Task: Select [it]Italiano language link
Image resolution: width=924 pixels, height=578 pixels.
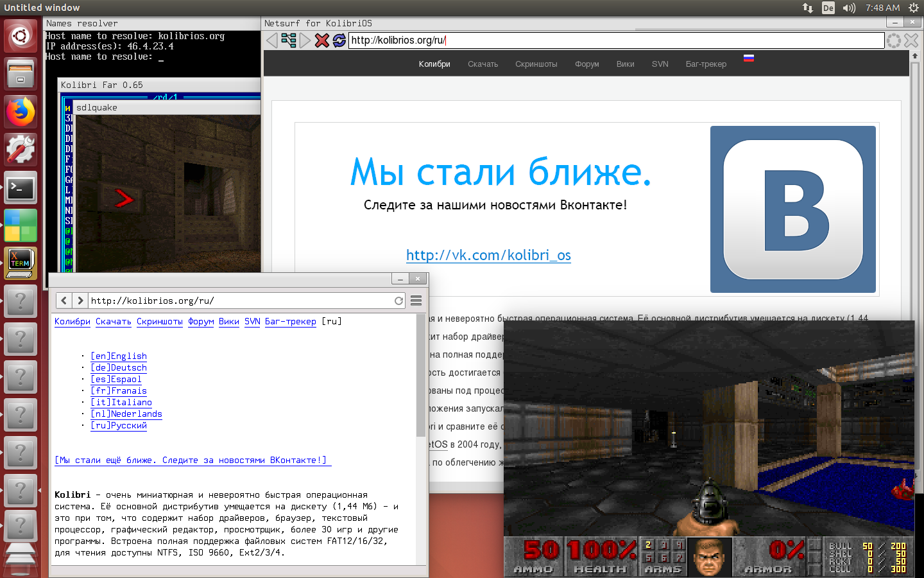Action: coord(121,402)
